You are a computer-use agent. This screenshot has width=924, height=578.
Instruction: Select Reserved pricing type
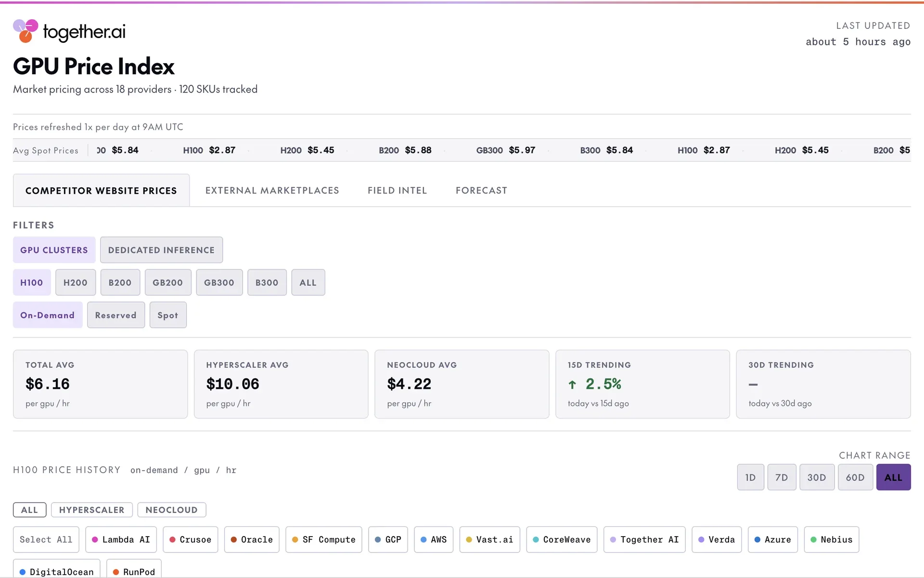[116, 315]
